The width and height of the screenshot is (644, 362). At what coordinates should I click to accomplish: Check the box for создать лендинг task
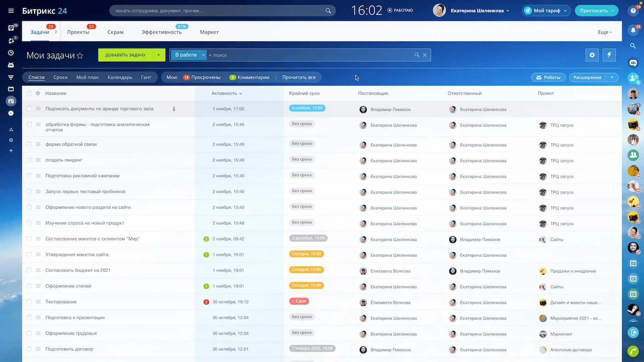tap(29, 160)
